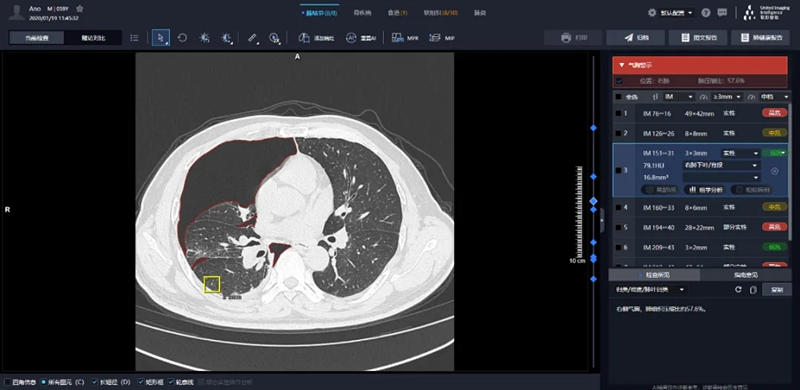Screen dimensions: 800x390
Task: Select the arrow pointer tool
Action: [161, 38]
